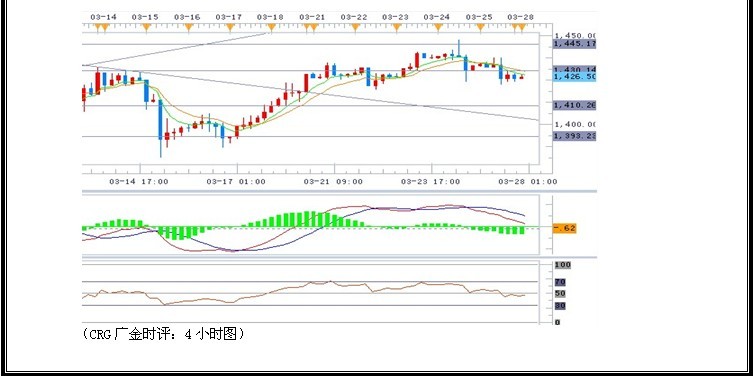
Task: Click the orange marker under the 03-25 date
Action: point(480,27)
